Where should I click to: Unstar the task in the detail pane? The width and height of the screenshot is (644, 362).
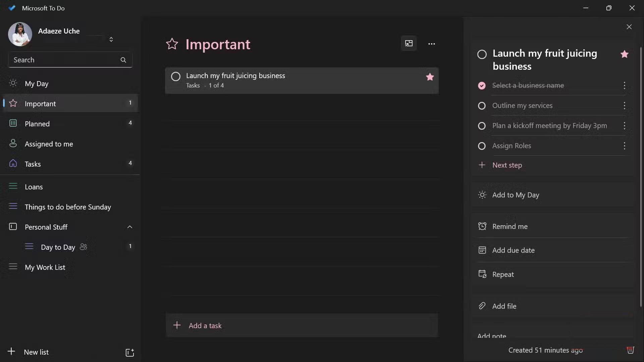pyautogui.click(x=625, y=54)
